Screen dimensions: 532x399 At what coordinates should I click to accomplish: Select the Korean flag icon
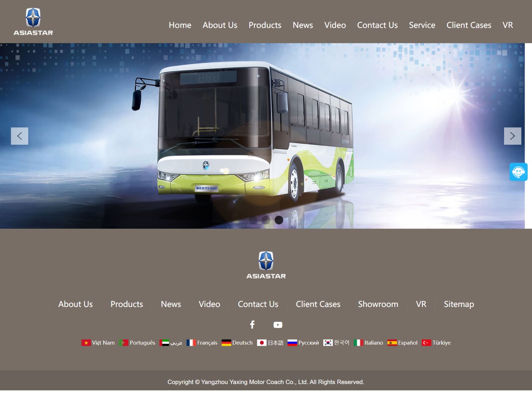coord(328,343)
